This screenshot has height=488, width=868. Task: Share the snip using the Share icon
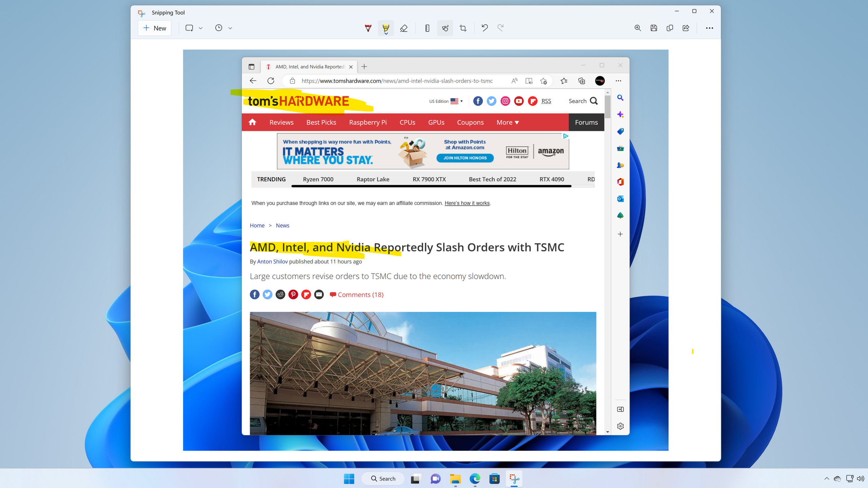tap(686, 28)
